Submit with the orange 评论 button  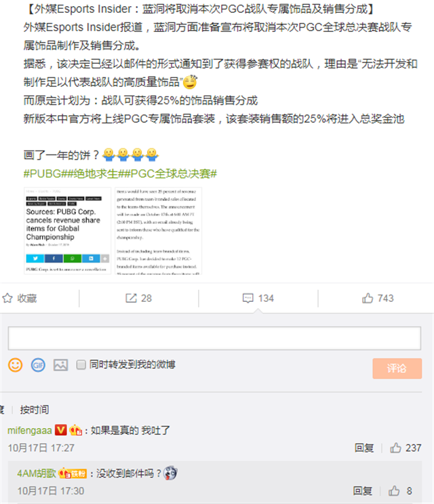coord(397,368)
